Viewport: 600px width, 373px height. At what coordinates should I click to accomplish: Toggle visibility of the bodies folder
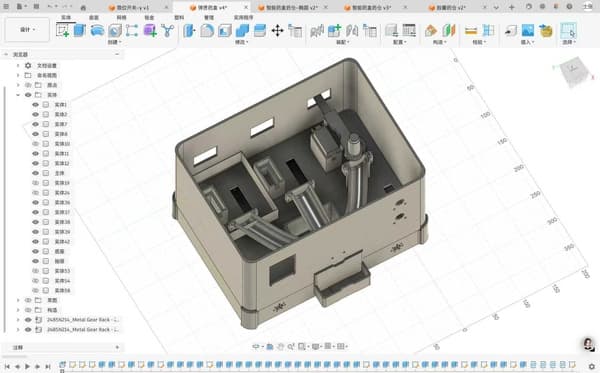pyautogui.click(x=28, y=95)
